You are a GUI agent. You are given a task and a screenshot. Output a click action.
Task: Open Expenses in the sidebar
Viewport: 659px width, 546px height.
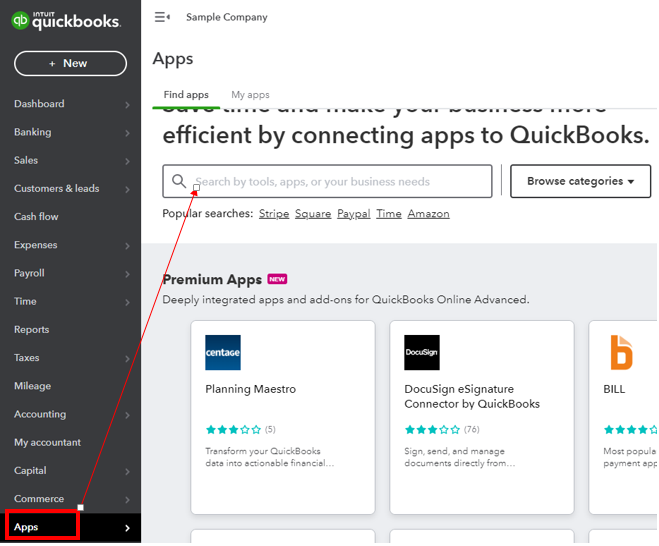pyautogui.click(x=35, y=245)
